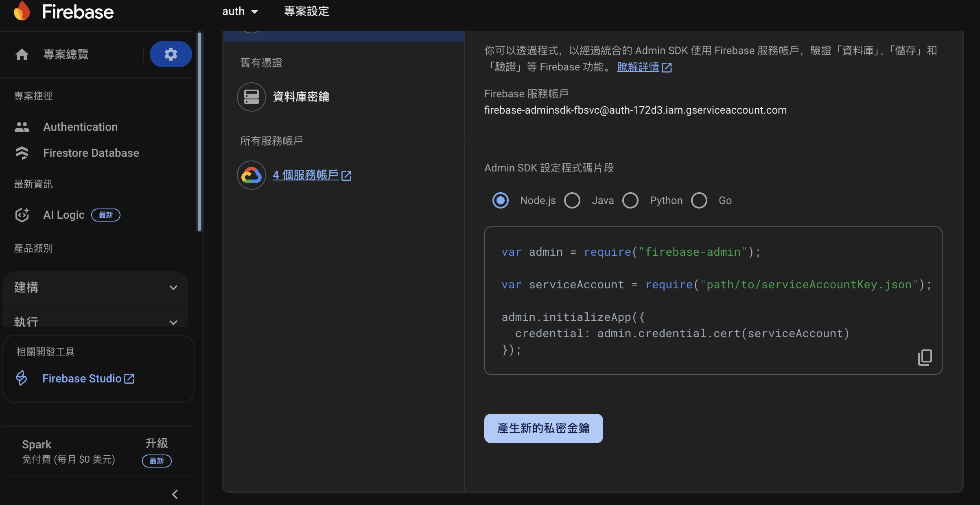This screenshot has width=980, height=505.
Task: Open Authentication from the sidebar
Action: coord(80,127)
